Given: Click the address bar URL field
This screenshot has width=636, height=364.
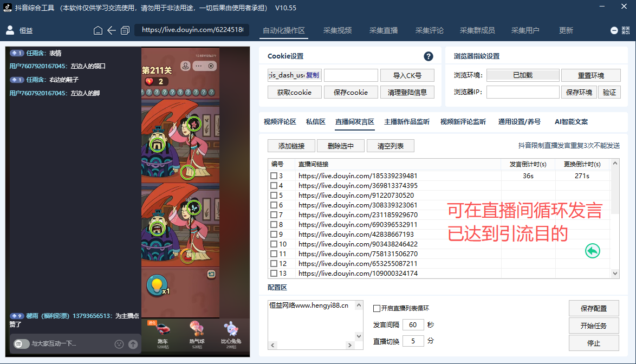Looking at the screenshot, I should tap(192, 30).
